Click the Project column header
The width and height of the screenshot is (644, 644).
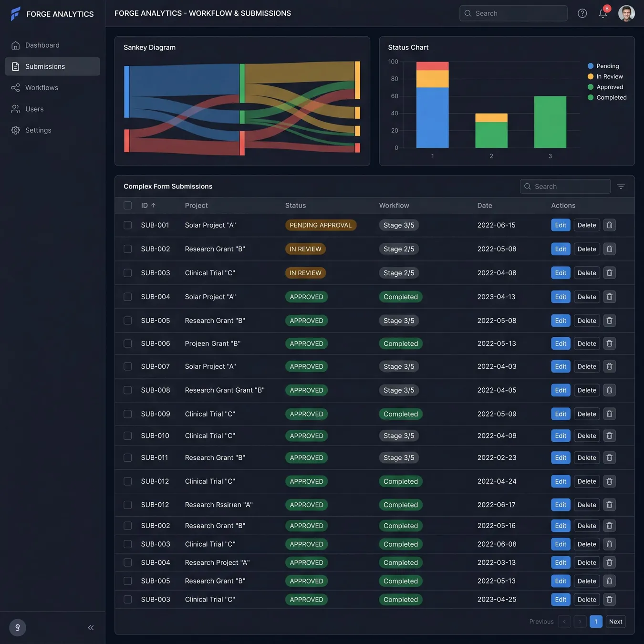click(x=196, y=206)
